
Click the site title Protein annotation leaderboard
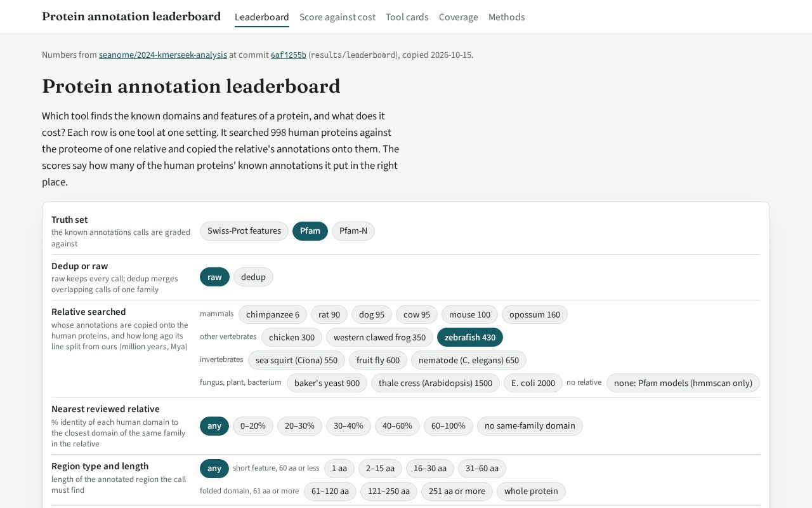131,17
